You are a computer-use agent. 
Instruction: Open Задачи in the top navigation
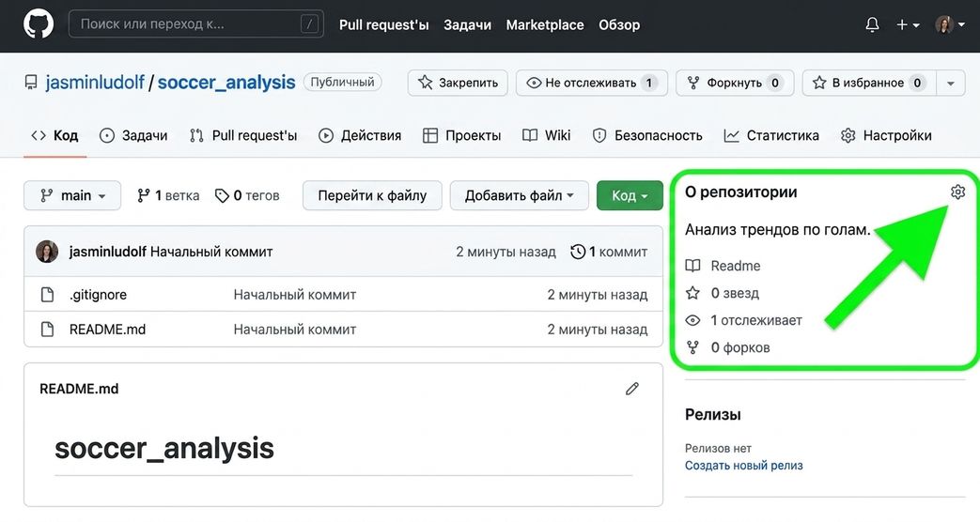[x=467, y=25]
